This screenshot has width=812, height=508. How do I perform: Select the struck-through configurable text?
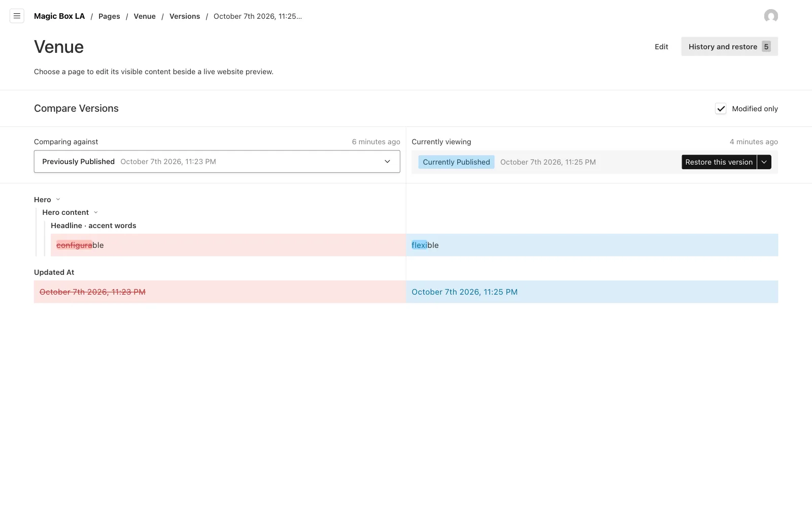coord(80,245)
